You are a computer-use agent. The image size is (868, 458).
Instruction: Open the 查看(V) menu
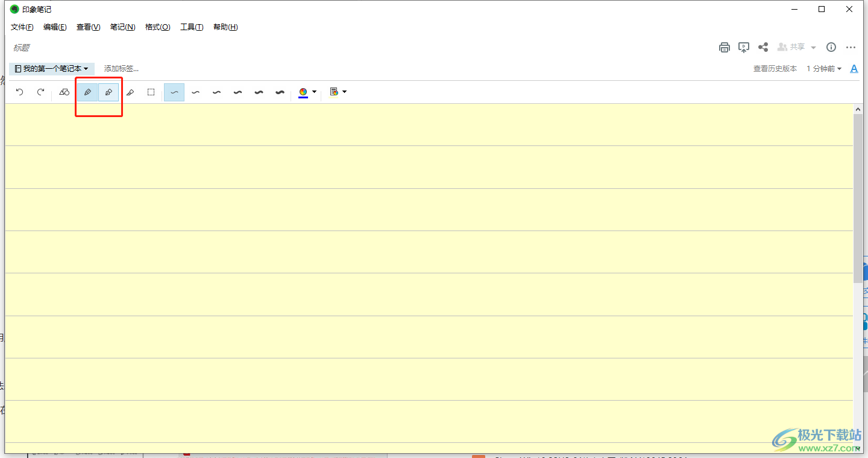click(x=88, y=27)
